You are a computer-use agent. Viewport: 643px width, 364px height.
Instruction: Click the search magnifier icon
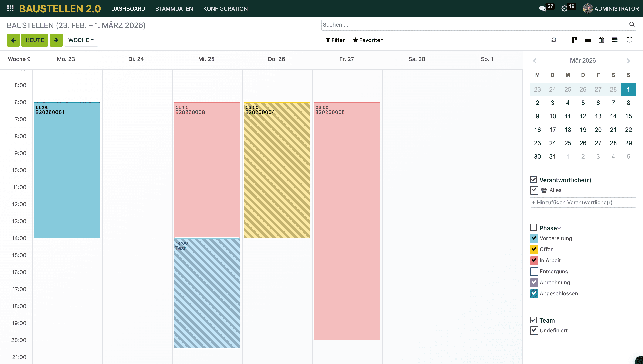pyautogui.click(x=632, y=24)
